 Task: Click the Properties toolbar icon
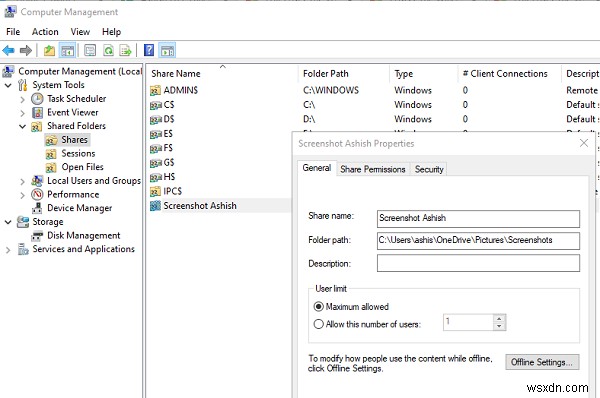[x=90, y=50]
